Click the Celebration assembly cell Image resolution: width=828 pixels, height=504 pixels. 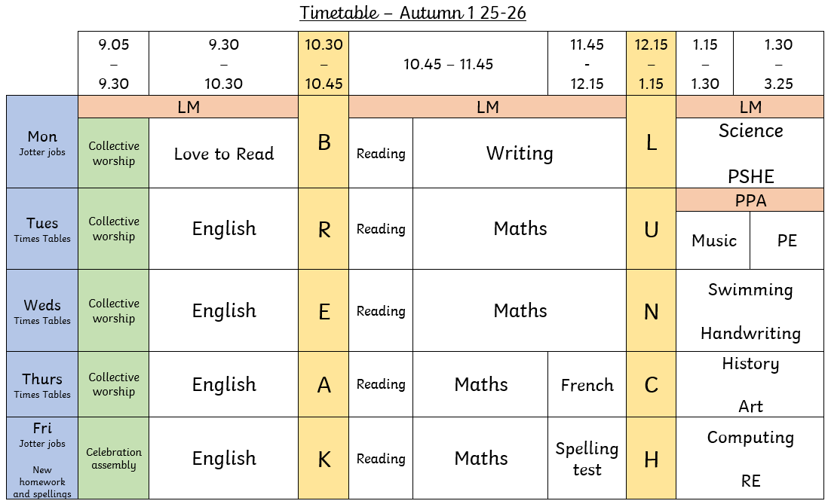(x=114, y=458)
